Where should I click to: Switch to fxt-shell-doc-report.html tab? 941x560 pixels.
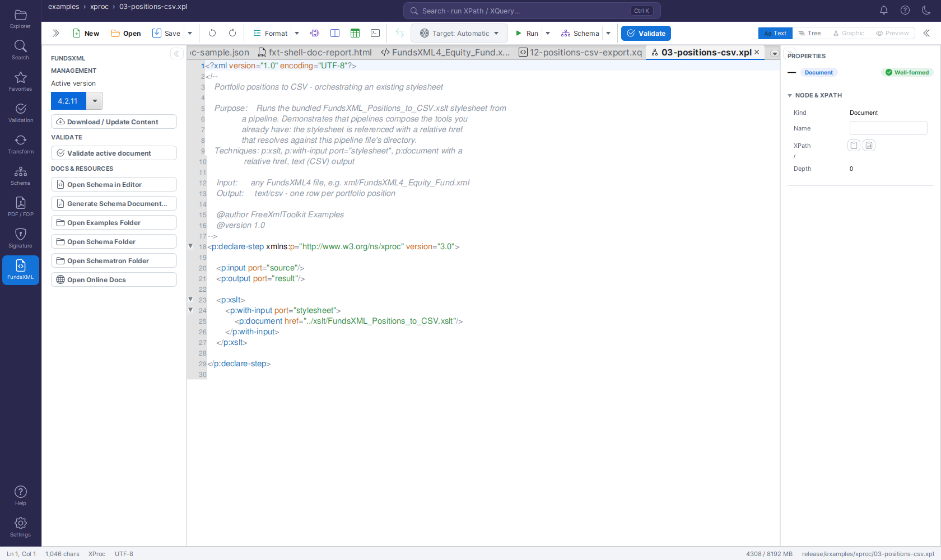point(315,52)
